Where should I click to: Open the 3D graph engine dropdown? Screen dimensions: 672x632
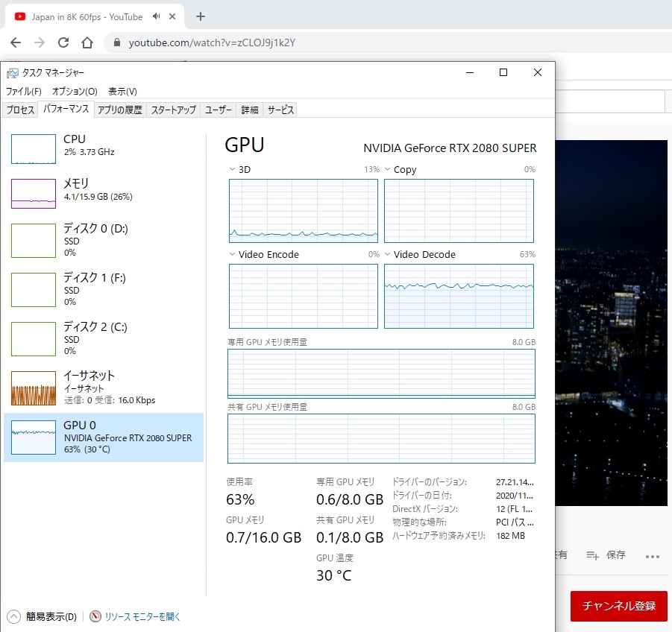point(232,169)
